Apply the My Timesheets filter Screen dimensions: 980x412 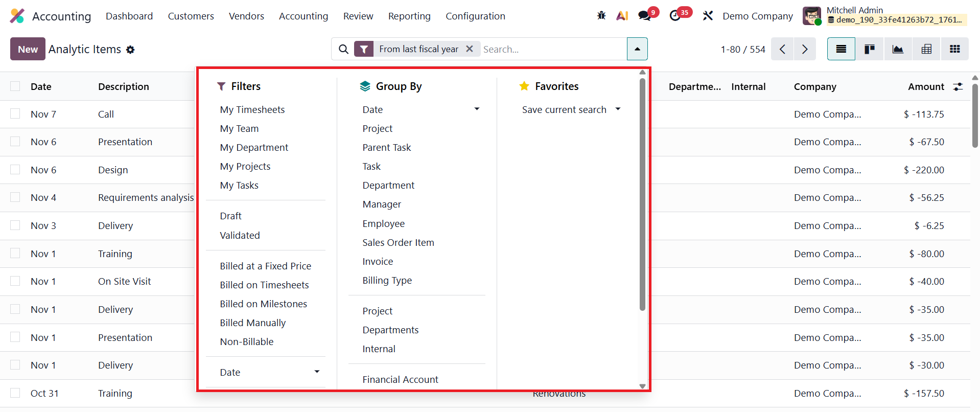[x=252, y=109]
